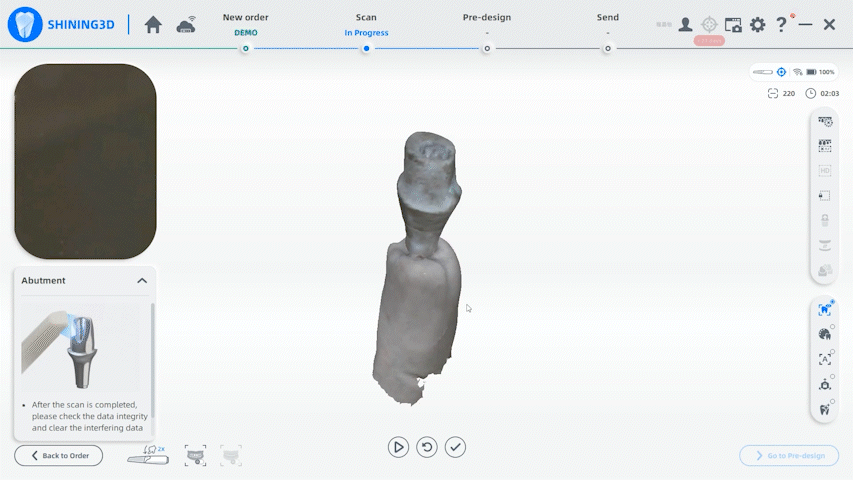Click the scanner device icon in status pill
This screenshot has width=854, height=480.
click(762, 72)
